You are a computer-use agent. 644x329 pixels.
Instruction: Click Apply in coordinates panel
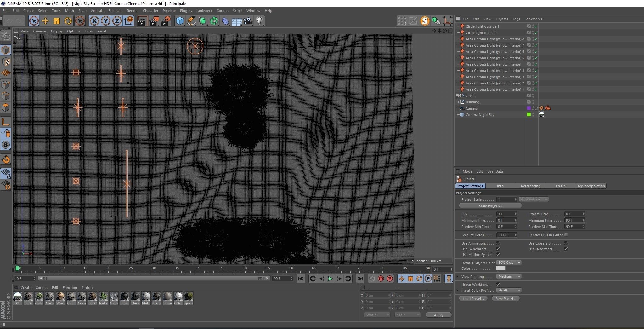(438, 315)
